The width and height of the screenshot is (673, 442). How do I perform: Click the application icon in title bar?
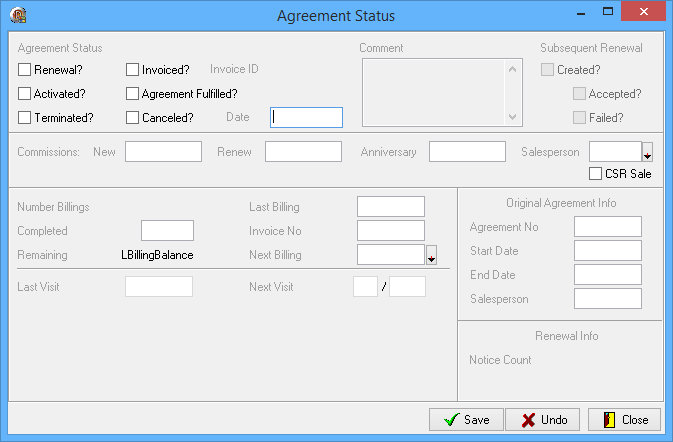pyautogui.click(x=18, y=15)
